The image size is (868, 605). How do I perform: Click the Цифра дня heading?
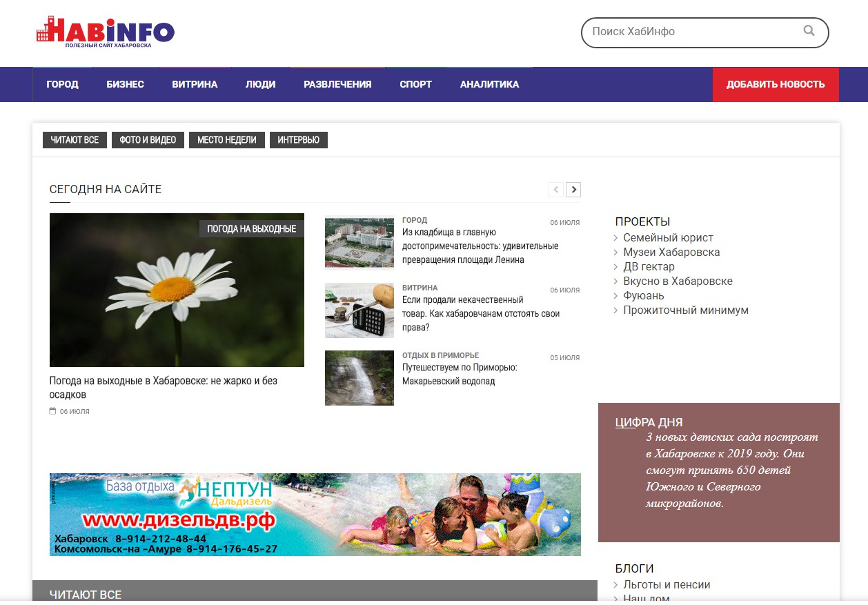(x=649, y=423)
